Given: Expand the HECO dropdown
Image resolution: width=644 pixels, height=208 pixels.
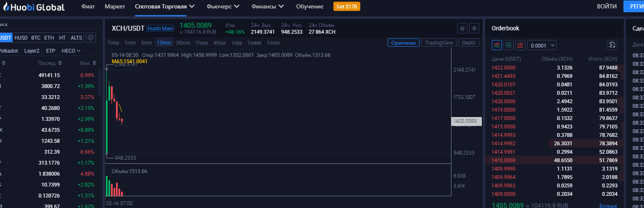Looking at the screenshot, I should coord(71,51).
